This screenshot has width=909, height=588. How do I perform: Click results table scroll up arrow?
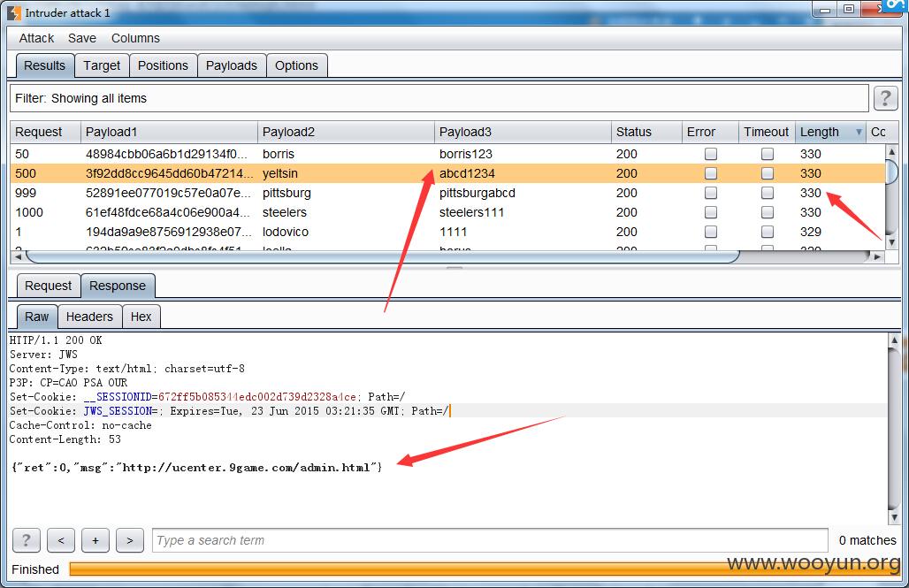pos(891,152)
